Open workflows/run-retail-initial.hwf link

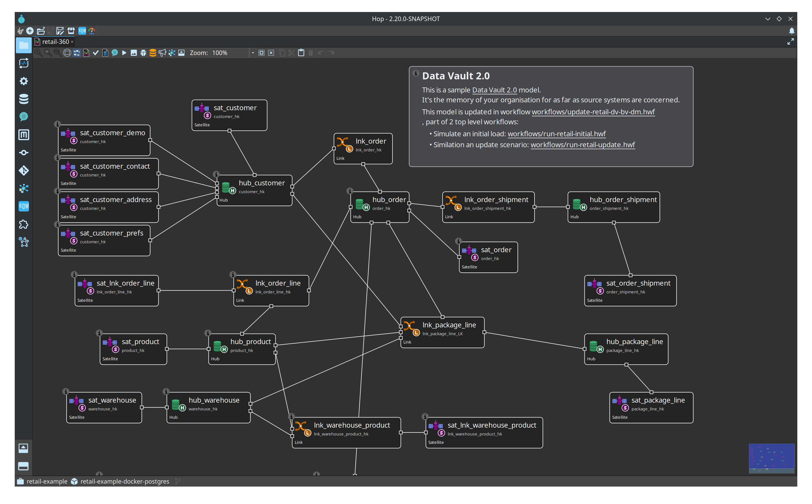coord(557,134)
